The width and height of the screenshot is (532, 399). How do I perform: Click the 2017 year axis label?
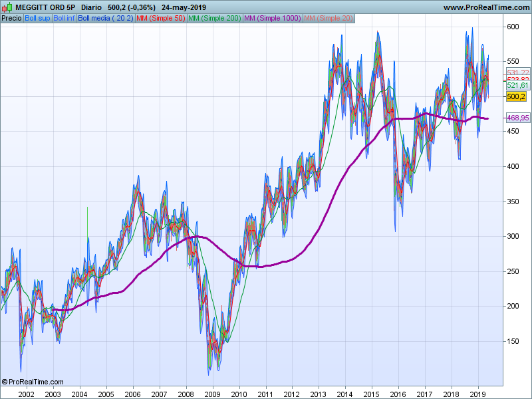pyautogui.click(x=424, y=394)
